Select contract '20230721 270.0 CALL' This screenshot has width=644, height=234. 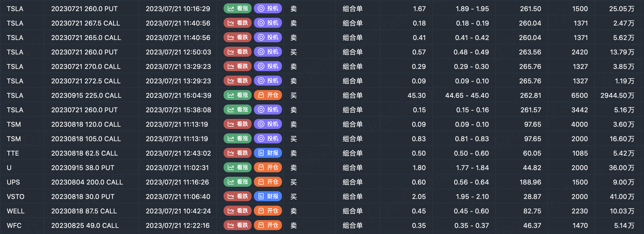pos(86,66)
